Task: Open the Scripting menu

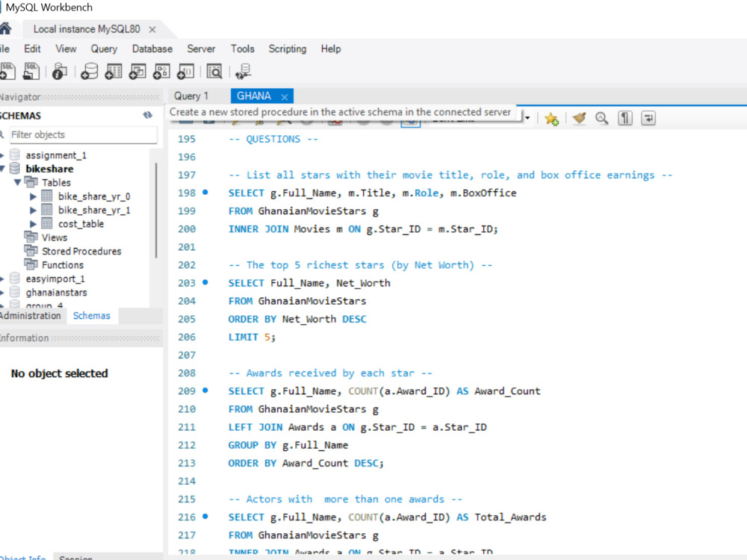Action: [288, 49]
